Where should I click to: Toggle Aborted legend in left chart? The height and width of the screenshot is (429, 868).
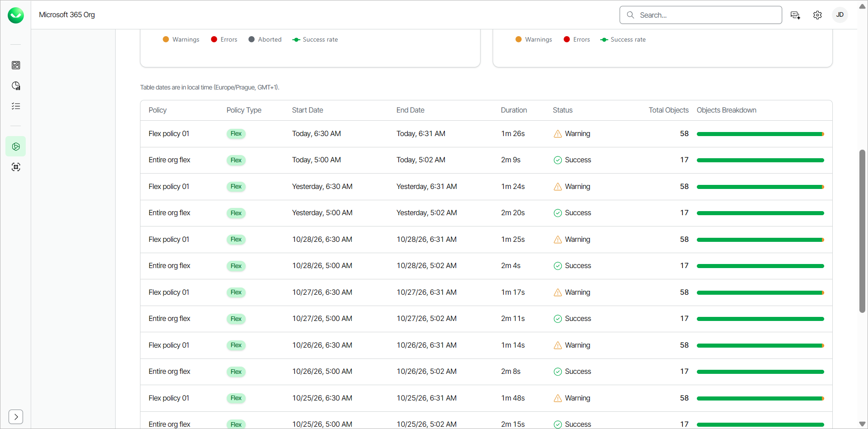tap(265, 39)
